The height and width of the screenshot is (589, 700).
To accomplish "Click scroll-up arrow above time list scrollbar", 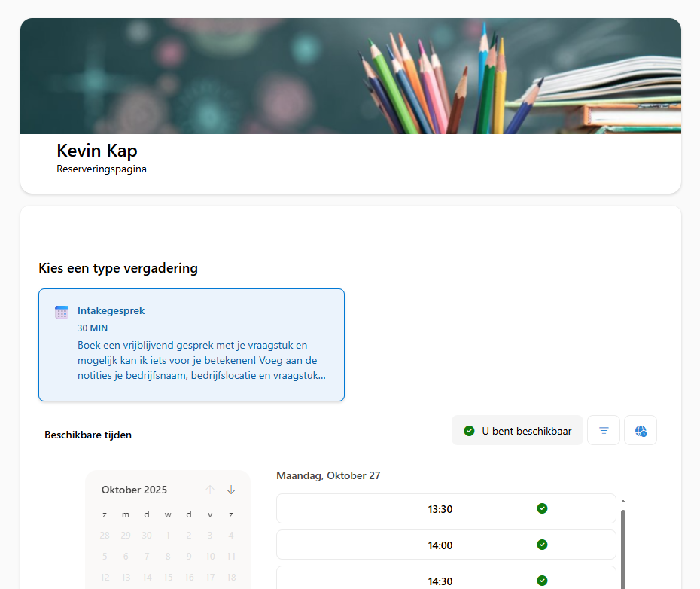I will 622,501.
